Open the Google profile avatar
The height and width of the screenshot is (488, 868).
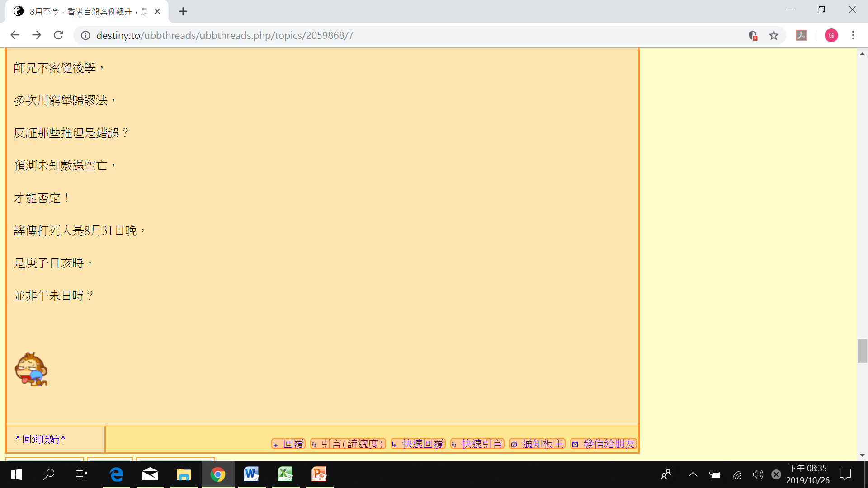[x=831, y=35]
